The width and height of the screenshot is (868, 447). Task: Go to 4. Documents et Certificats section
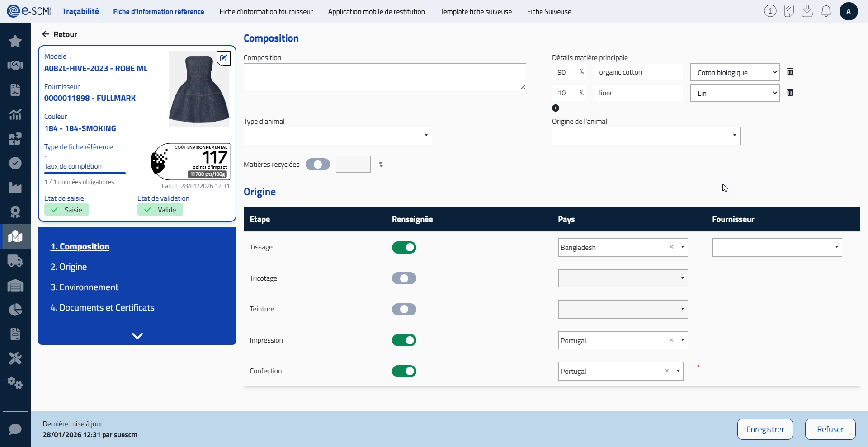pyautogui.click(x=103, y=307)
